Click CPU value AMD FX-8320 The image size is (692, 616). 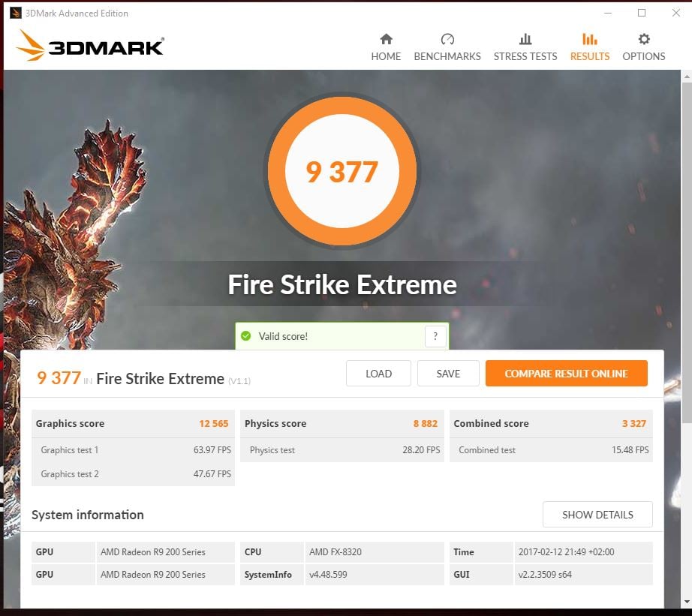tap(335, 552)
